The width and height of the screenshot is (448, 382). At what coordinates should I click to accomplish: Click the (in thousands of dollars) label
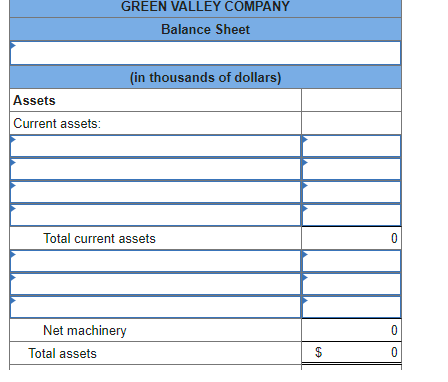(205, 77)
